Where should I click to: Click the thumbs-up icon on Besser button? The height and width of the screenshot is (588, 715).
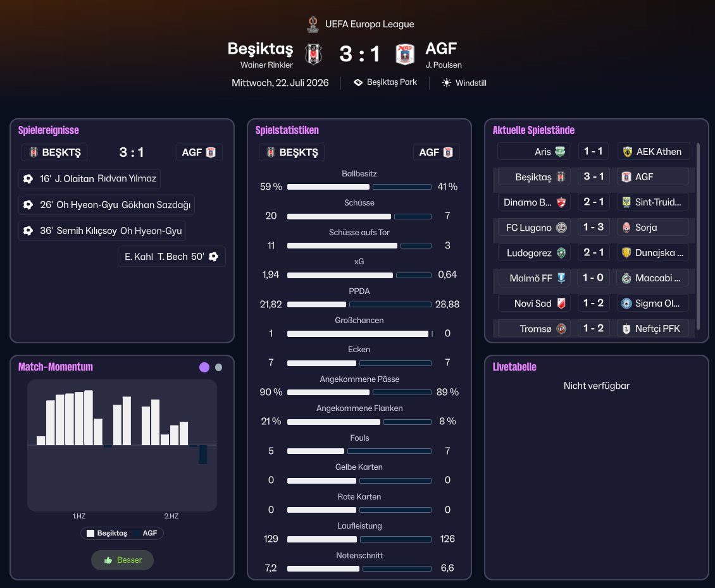pos(108,560)
